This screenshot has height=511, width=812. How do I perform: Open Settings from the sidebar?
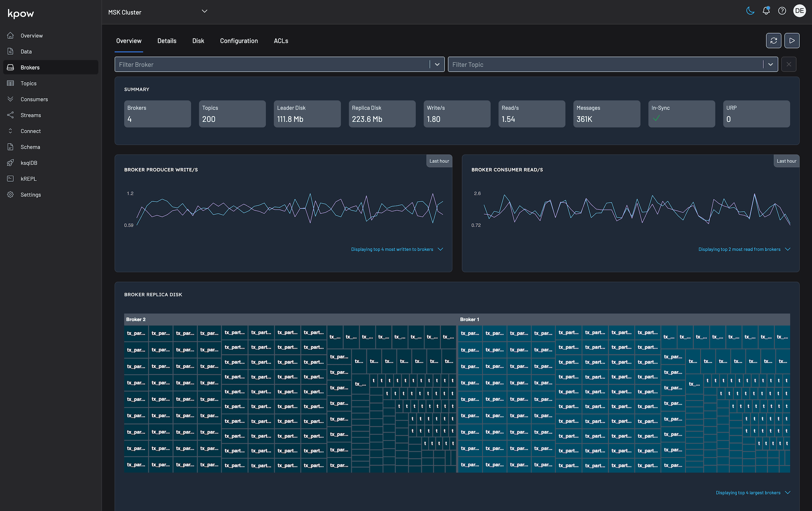coord(31,194)
